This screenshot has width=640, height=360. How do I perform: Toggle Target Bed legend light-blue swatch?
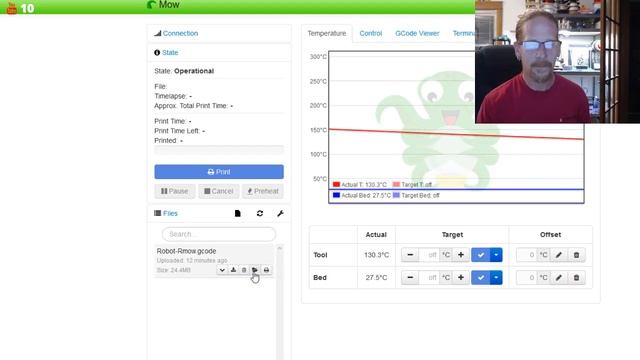(396, 195)
